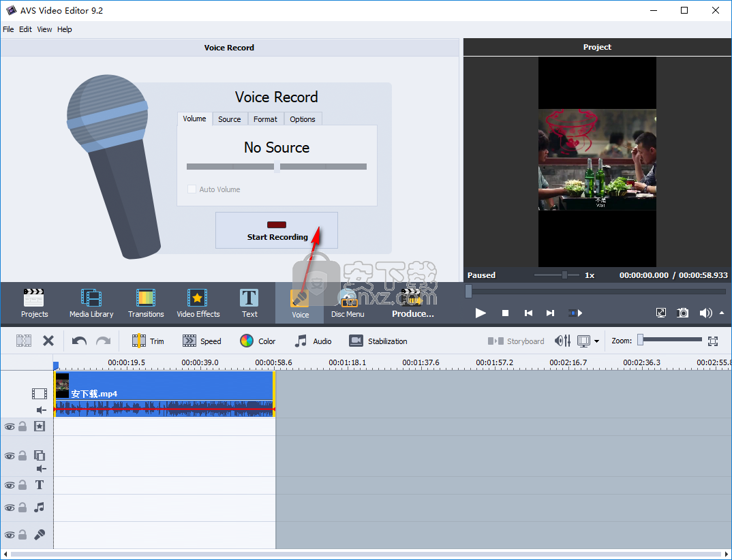The height and width of the screenshot is (560, 732).
Task: Click the horizontal timeline scrollbar
Action: pyautogui.click(x=365, y=555)
